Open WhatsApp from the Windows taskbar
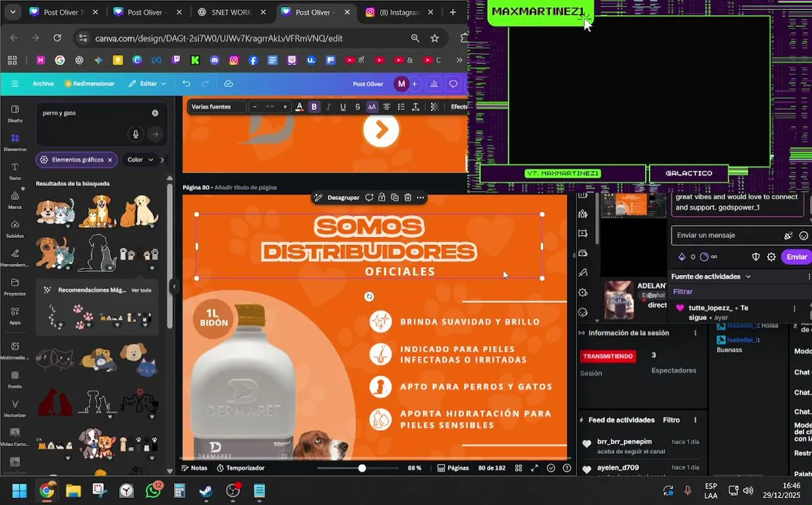 tap(153, 490)
